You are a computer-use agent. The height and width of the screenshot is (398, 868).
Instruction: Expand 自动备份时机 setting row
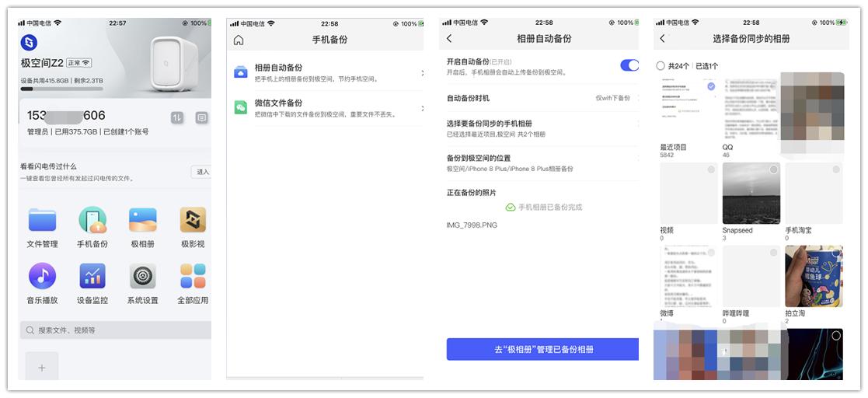point(542,98)
